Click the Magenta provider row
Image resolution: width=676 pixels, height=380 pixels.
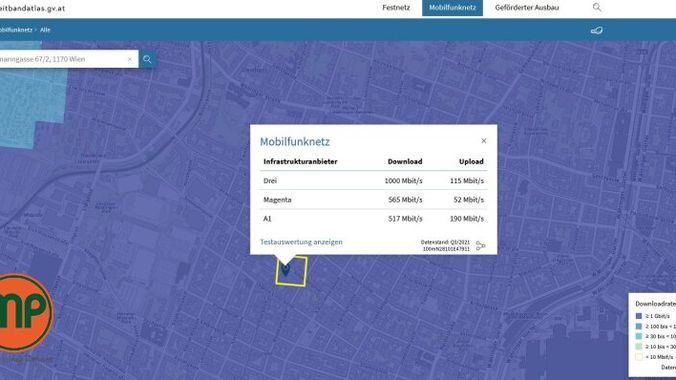[373, 200]
